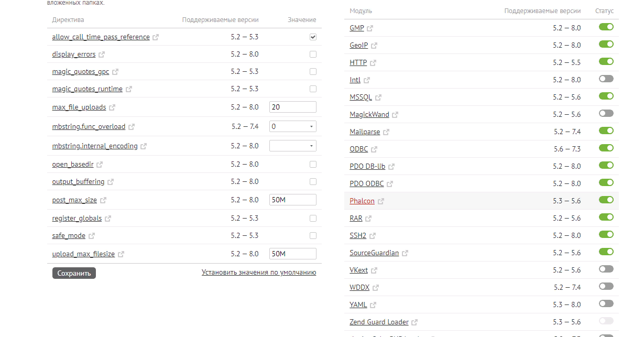Click Установить значения по умолчанию link
The image size is (644, 337).
pyautogui.click(x=259, y=273)
